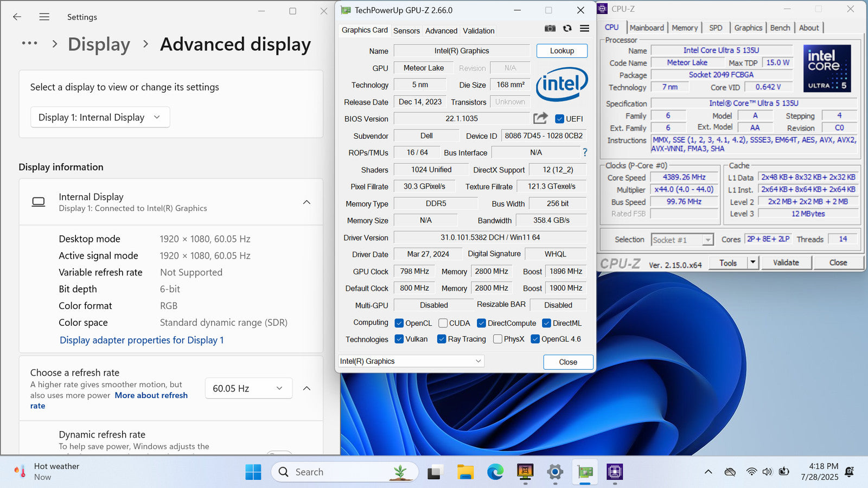This screenshot has width=868, height=488.
Task: Toggle the PhysX checkbox
Action: pos(497,339)
